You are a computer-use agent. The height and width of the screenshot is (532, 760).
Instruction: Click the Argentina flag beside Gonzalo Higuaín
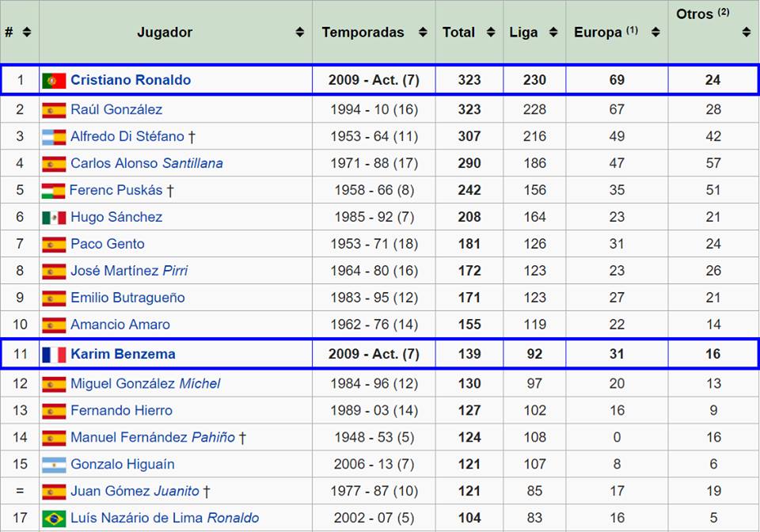coord(54,465)
